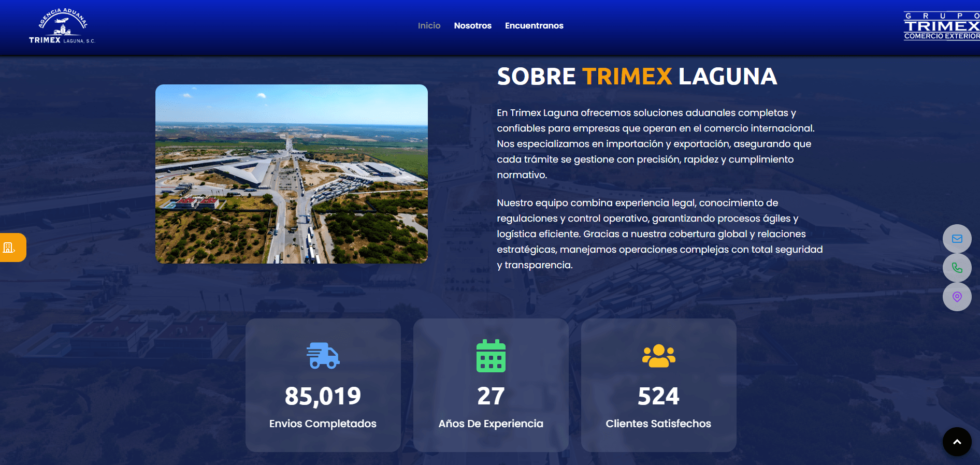980x465 pixels.
Task: Open the Encuentranos navigation link
Action: [x=534, y=25]
